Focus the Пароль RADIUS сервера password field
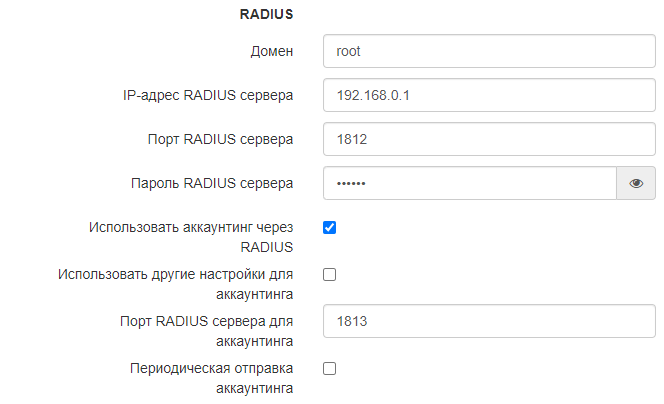The width and height of the screenshot is (664, 404). (x=468, y=184)
